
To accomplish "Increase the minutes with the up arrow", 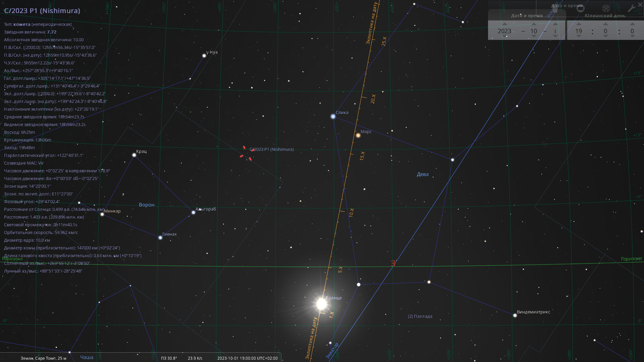I will point(605,24).
